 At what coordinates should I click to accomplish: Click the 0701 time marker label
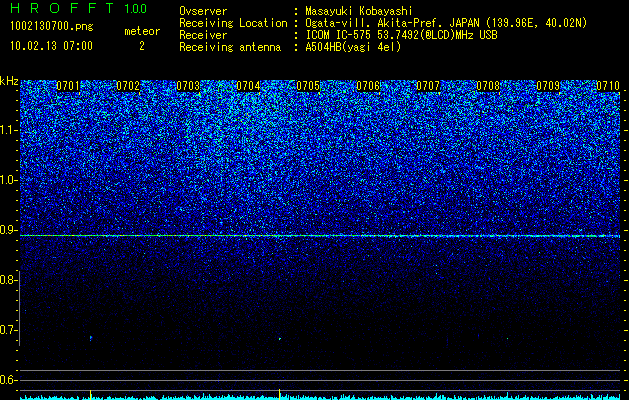pyautogui.click(x=68, y=86)
